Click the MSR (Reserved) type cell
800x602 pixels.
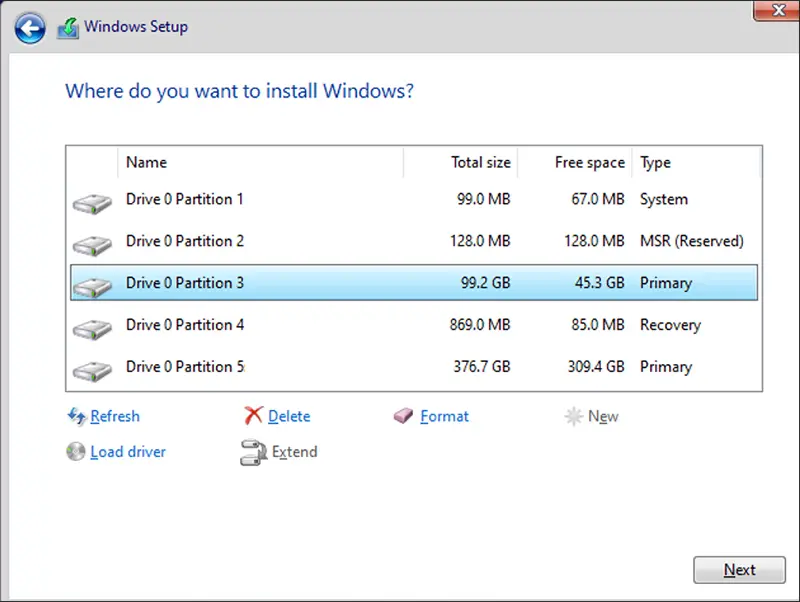click(x=692, y=241)
